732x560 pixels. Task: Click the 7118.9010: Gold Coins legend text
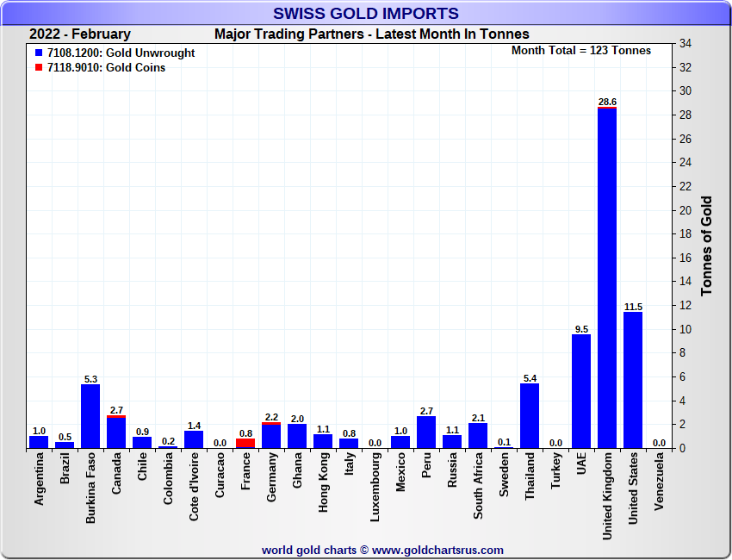107,68
